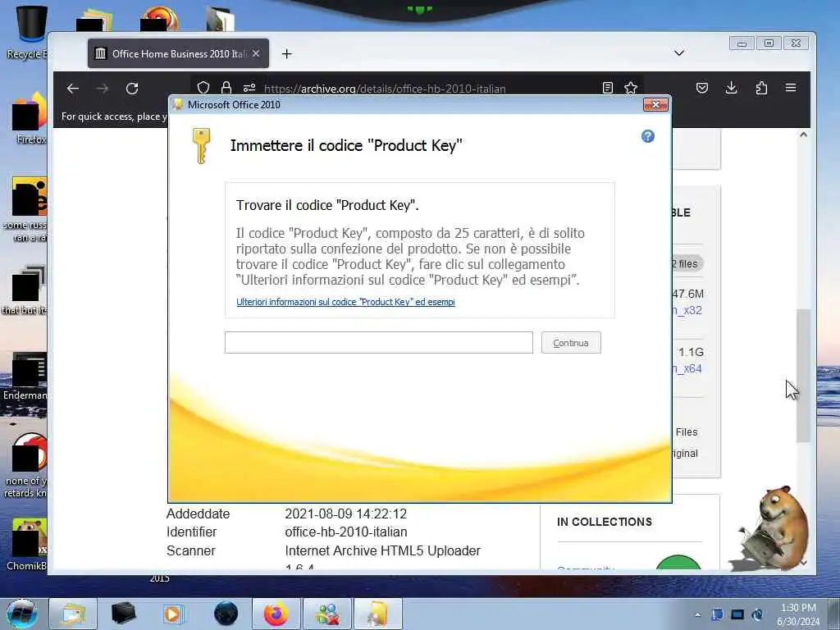The height and width of the screenshot is (630, 840).
Task: Open the extensions puzzle icon
Action: click(761, 88)
